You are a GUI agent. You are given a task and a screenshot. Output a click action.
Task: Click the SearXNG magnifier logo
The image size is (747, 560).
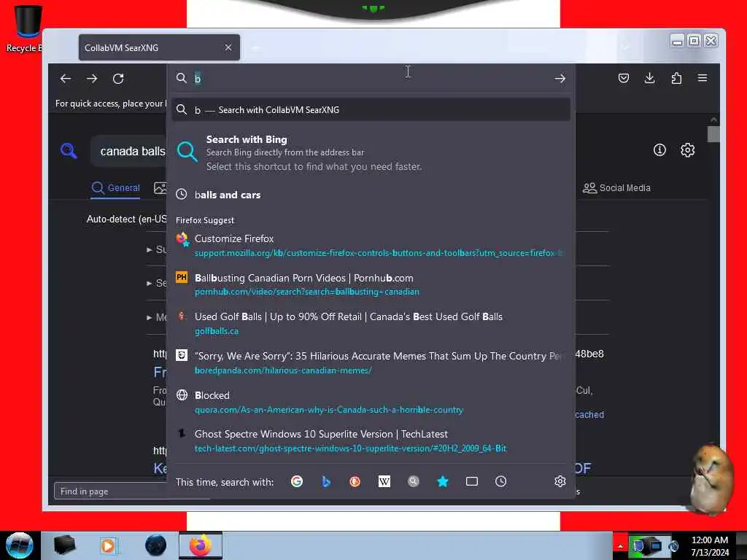tap(69, 150)
